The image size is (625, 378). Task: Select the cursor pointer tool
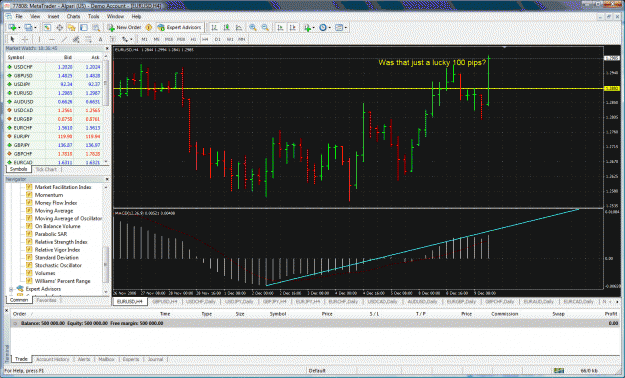pyautogui.click(x=12, y=39)
